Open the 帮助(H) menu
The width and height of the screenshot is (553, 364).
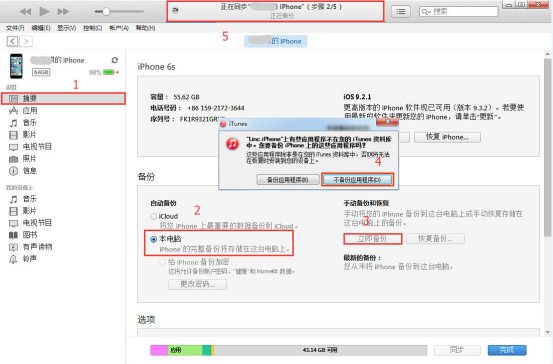[x=145, y=28]
